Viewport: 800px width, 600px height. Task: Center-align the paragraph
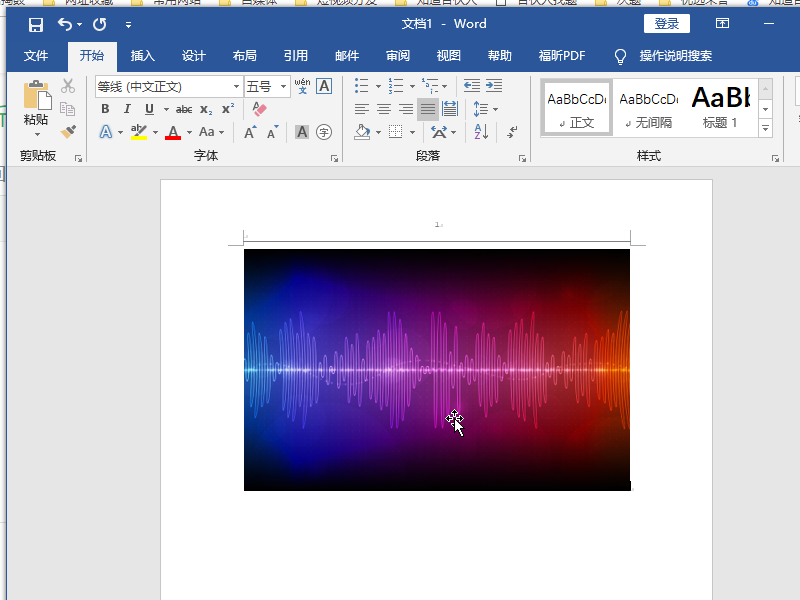pyautogui.click(x=384, y=109)
